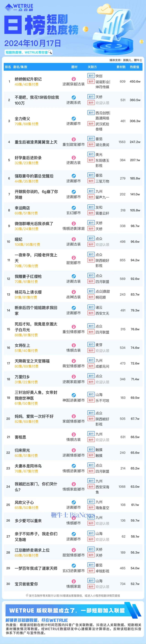Viewport: 146px width, 644px height.
Task: Select the 题材 column header
Action: click(74, 67)
